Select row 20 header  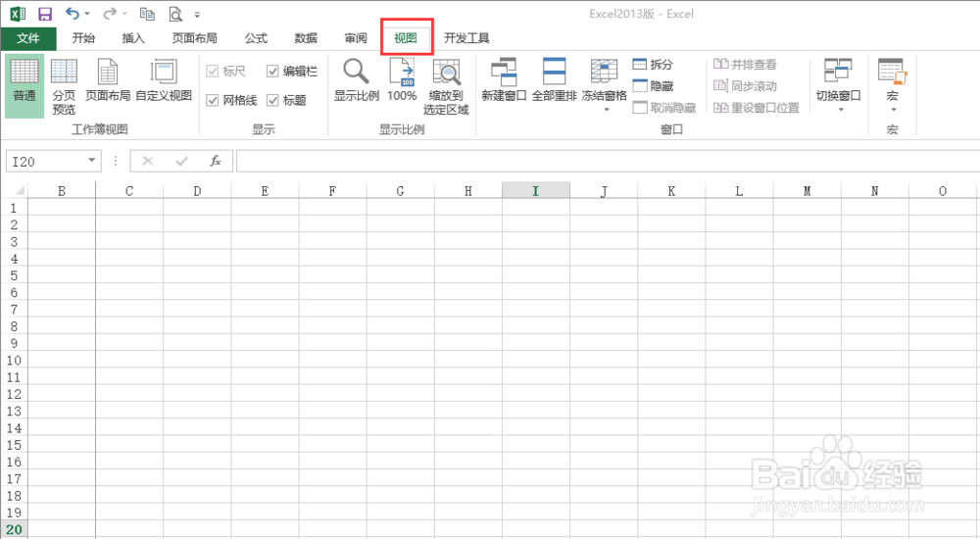[x=15, y=529]
